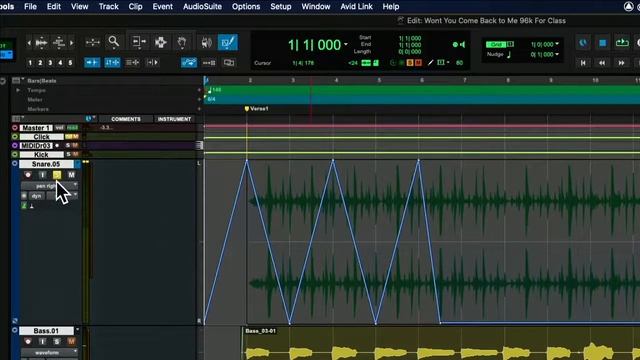Open track timebase selector dropdown

(x=91, y=118)
